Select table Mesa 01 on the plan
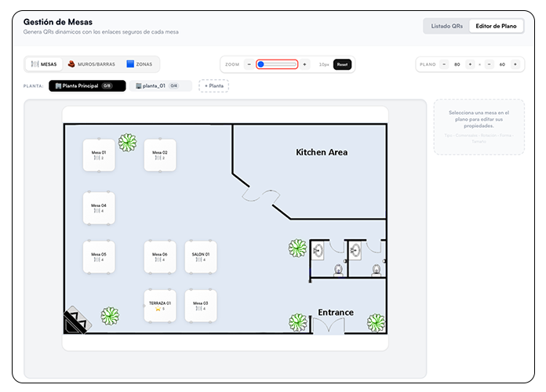 click(x=99, y=155)
